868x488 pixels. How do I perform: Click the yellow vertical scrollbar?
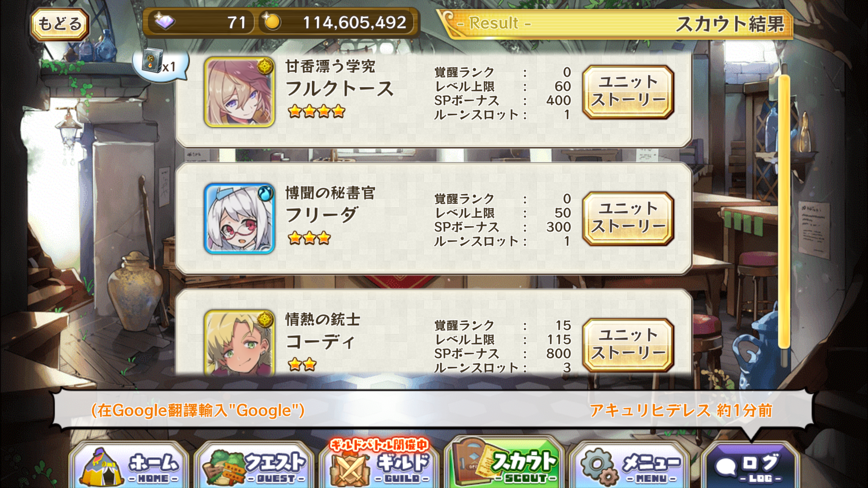point(784,212)
